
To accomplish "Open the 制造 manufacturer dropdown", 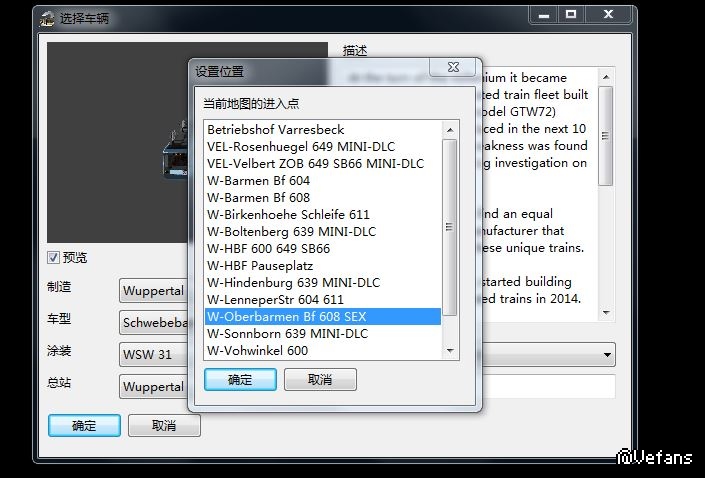I will [154, 290].
